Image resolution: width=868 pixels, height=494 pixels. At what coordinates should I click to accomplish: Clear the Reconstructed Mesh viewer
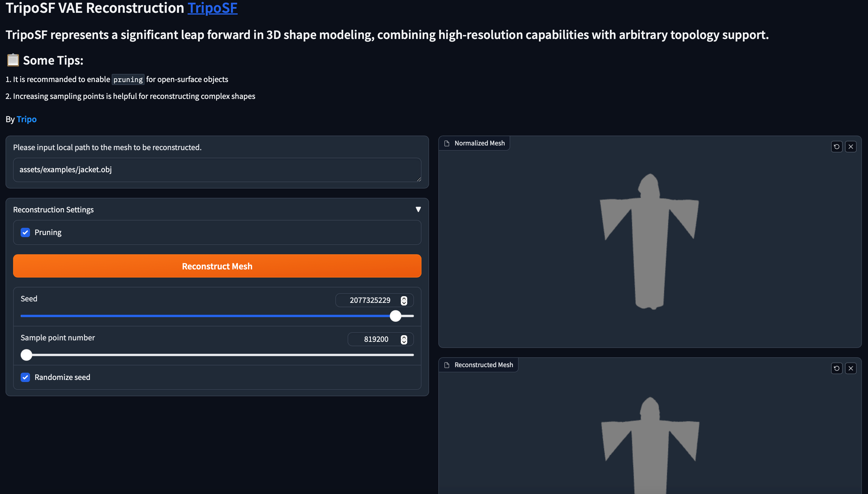click(x=850, y=368)
